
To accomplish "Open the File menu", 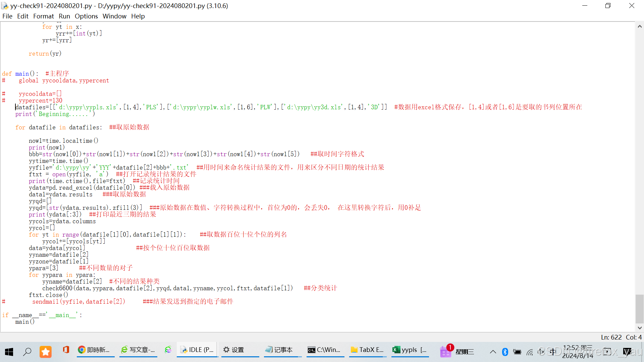I will (x=7, y=16).
